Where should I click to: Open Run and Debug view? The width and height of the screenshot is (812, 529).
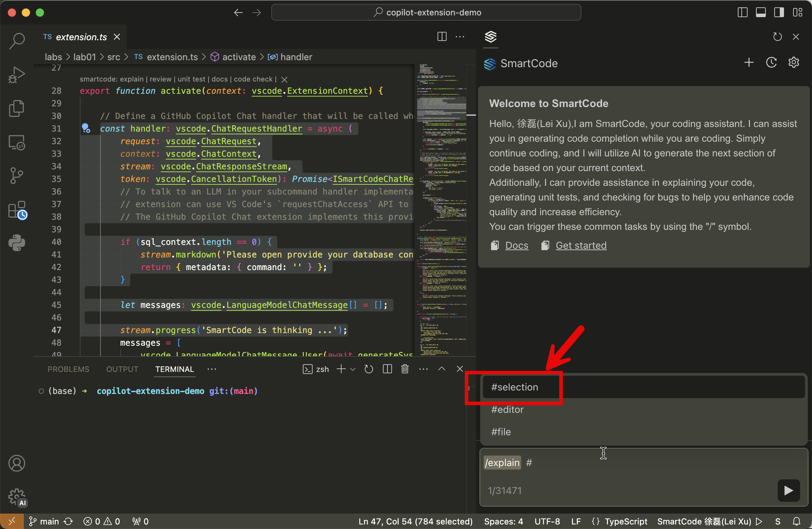[16, 75]
